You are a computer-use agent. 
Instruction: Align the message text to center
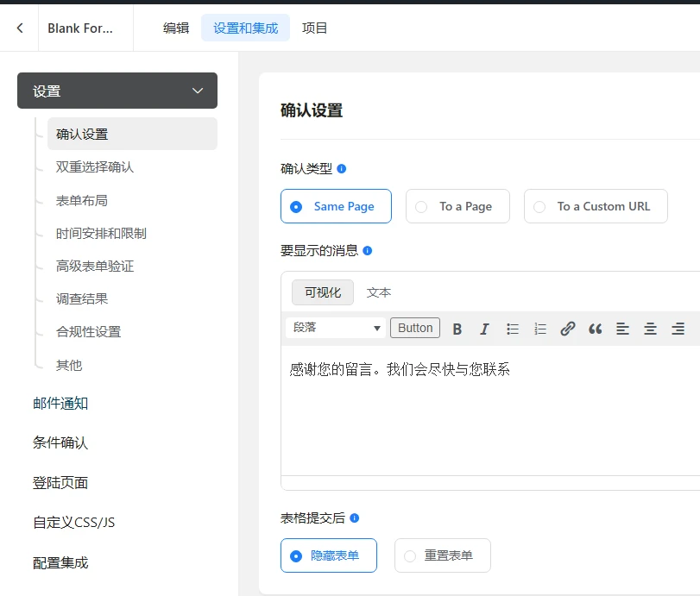pos(650,328)
